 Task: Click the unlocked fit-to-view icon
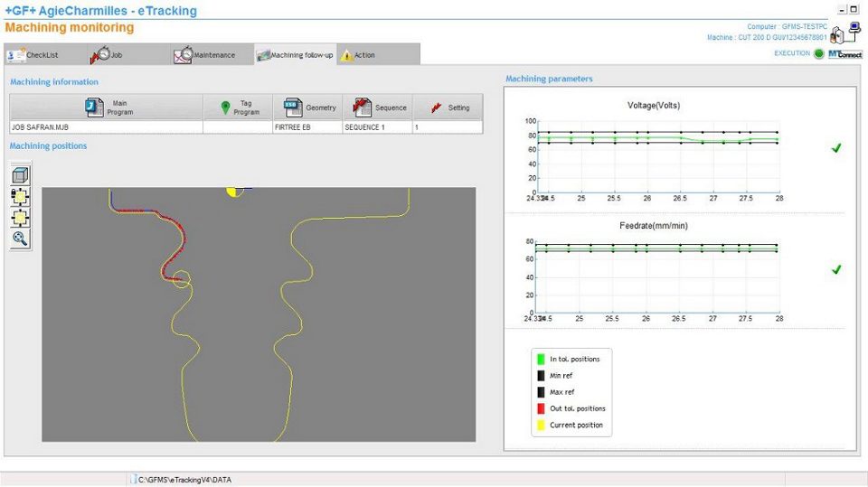tap(20, 218)
